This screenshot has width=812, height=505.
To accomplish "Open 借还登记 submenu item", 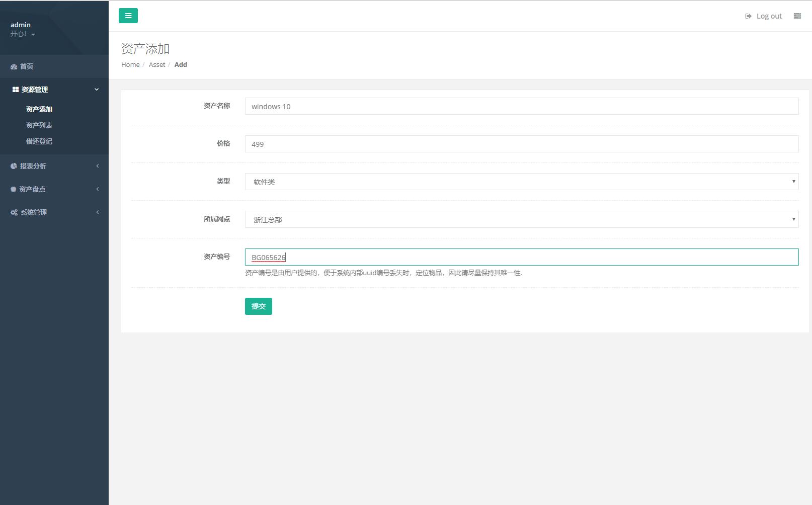I will (x=39, y=141).
